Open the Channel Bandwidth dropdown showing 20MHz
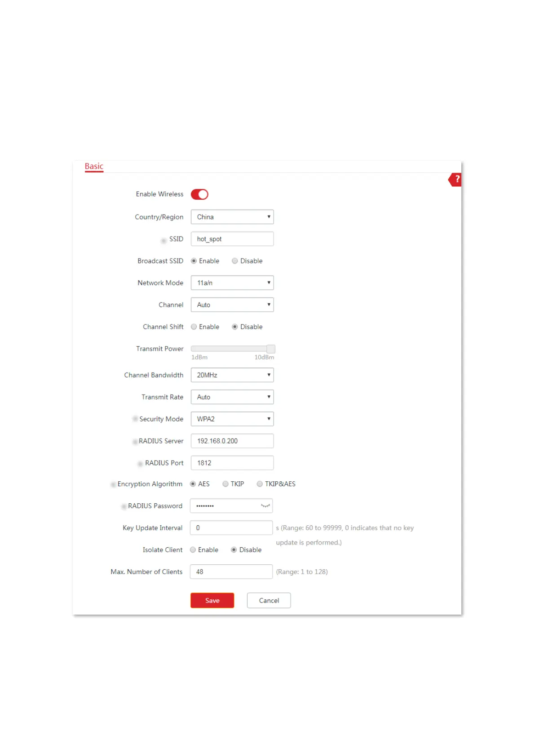Screen dimensions: 535x756 tap(232, 375)
